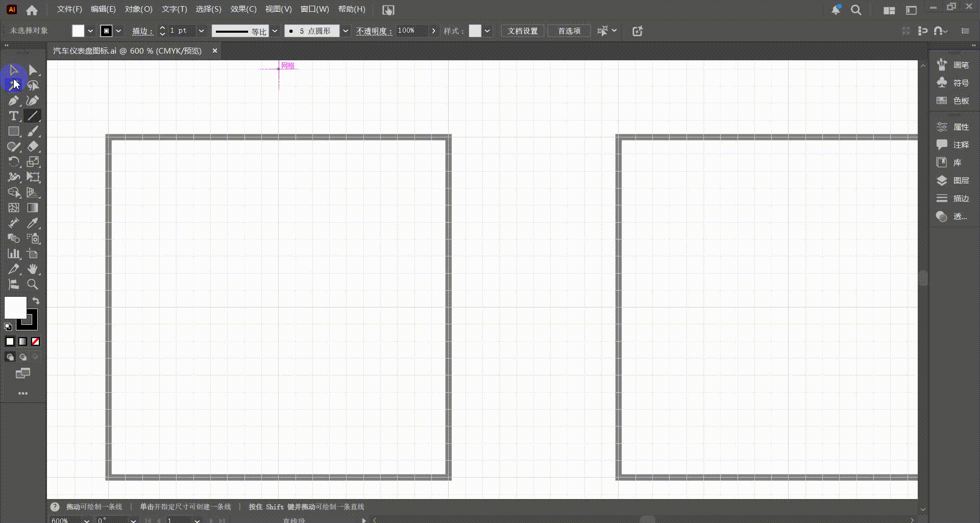
Task: Select the Column Graph tool
Action: coord(14,254)
